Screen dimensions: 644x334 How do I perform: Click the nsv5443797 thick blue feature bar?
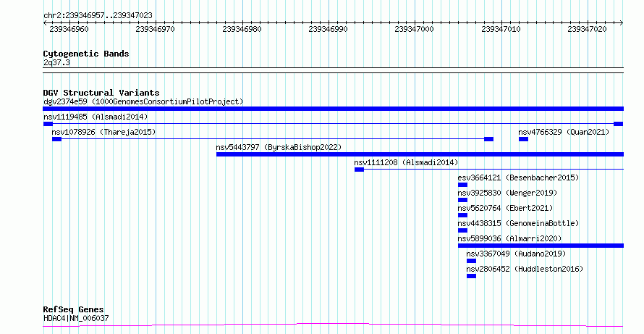click(x=420, y=154)
